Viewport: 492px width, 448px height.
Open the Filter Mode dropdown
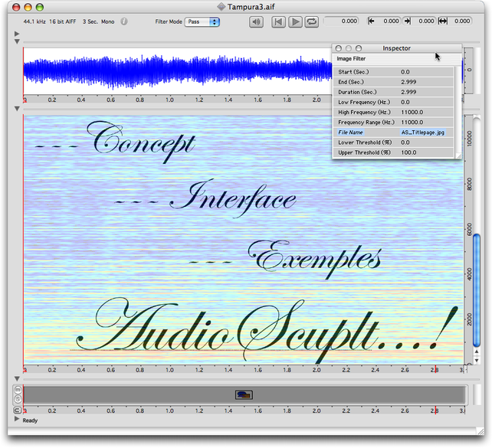click(x=203, y=22)
